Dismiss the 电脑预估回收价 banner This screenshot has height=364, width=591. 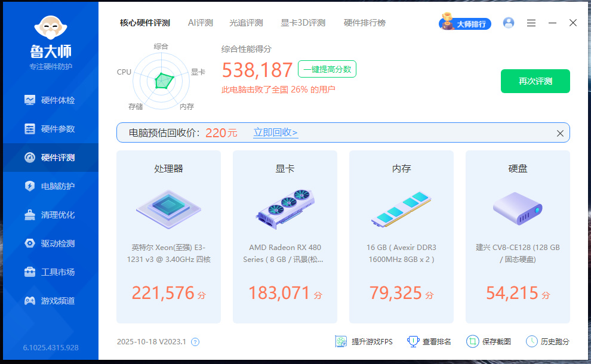click(x=560, y=134)
